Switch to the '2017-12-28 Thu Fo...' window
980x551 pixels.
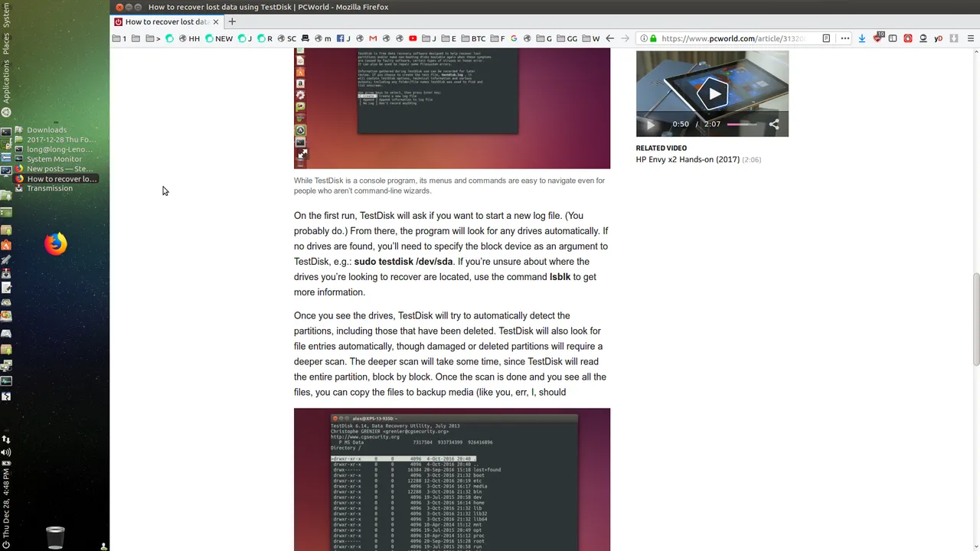click(x=56, y=140)
